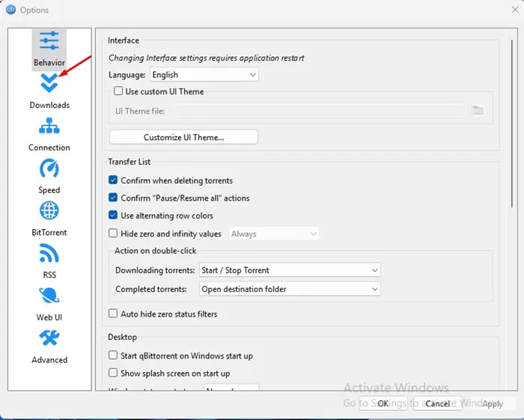Image resolution: width=524 pixels, height=420 pixels.
Task: Close the Options dialog
Action: tap(515, 10)
